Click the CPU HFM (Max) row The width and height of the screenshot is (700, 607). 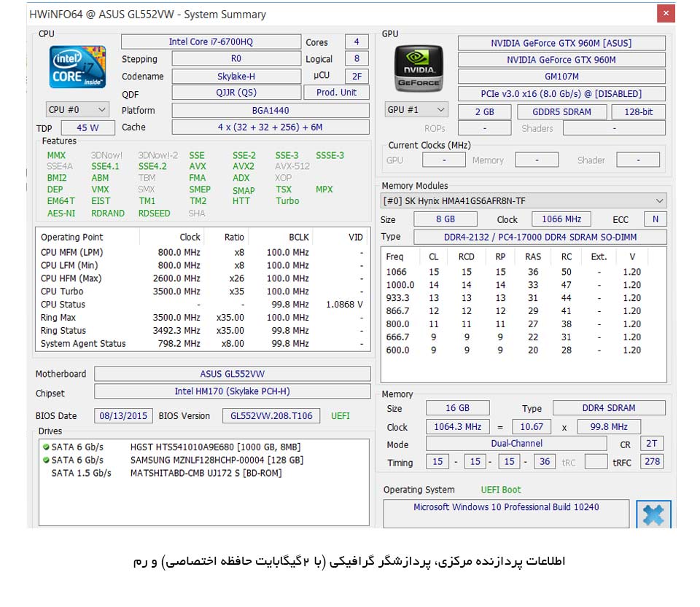[202, 278]
